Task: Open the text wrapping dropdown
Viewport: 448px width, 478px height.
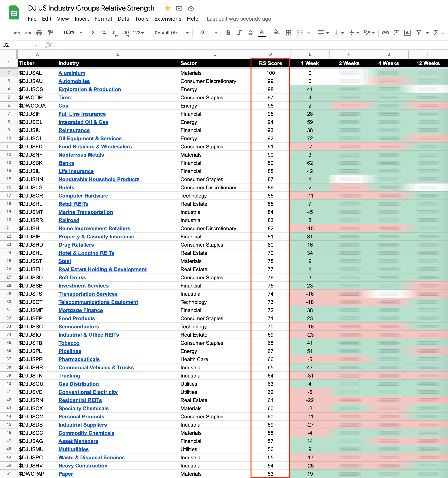Action: 354,33
